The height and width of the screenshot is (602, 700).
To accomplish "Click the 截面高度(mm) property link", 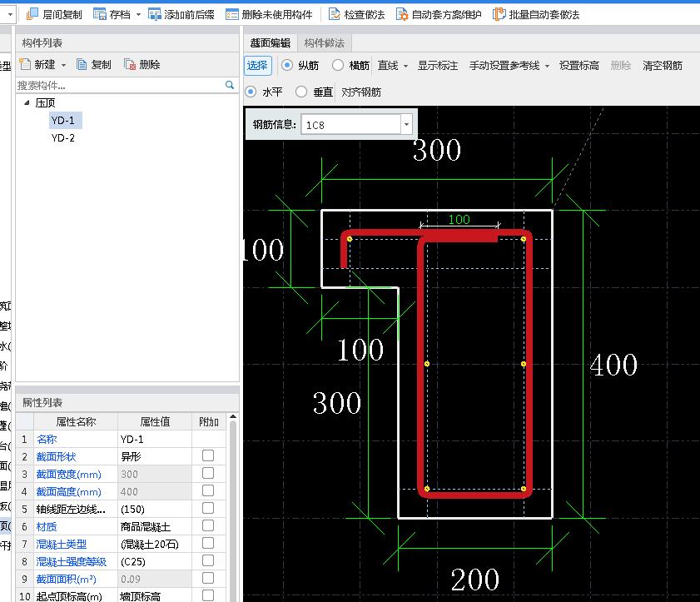I will point(69,491).
